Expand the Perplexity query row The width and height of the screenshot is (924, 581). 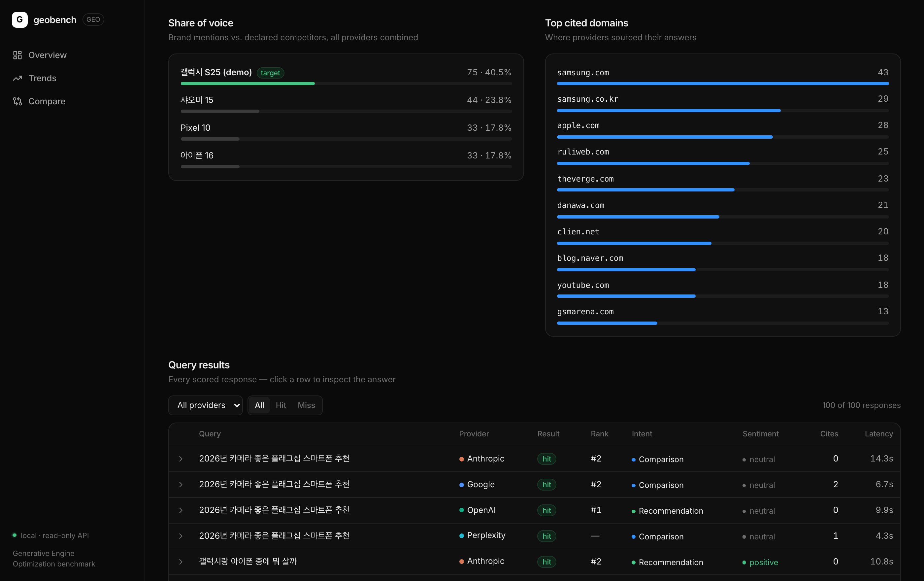click(x=181, y=536)
